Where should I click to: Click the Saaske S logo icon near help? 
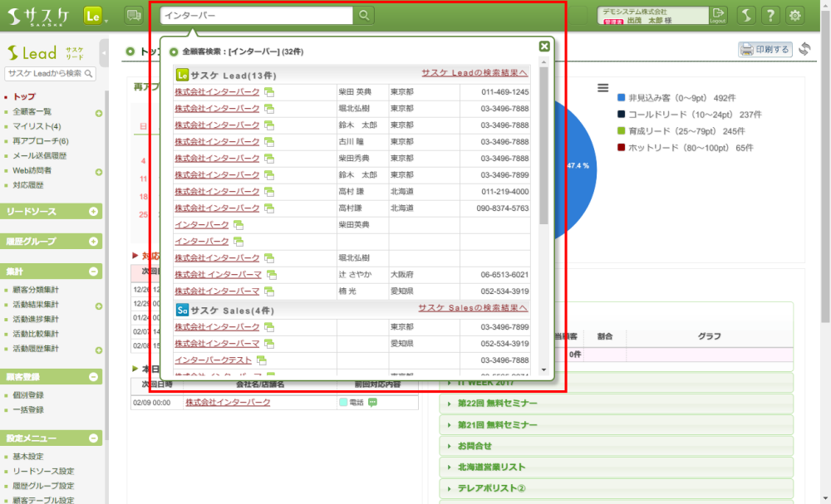(746, 15)
